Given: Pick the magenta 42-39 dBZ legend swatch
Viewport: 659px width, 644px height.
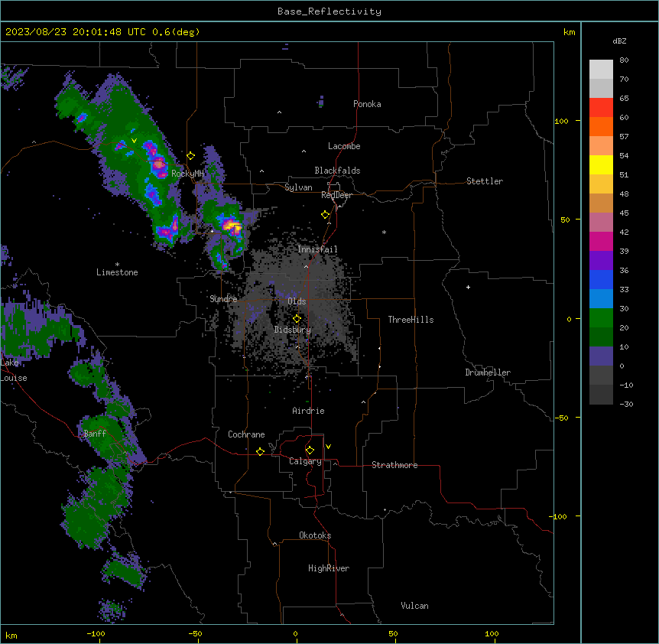Looking at the screenshot, I should click(x=601, y=241).
